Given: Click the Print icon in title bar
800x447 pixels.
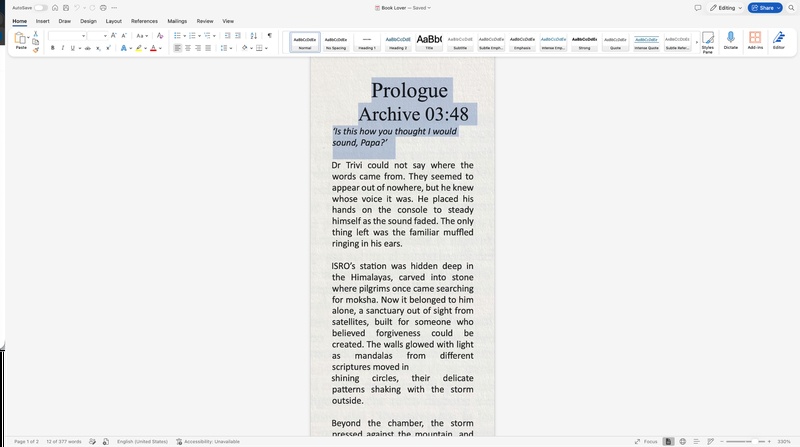Looking at the screenshot, I should 103,8.
